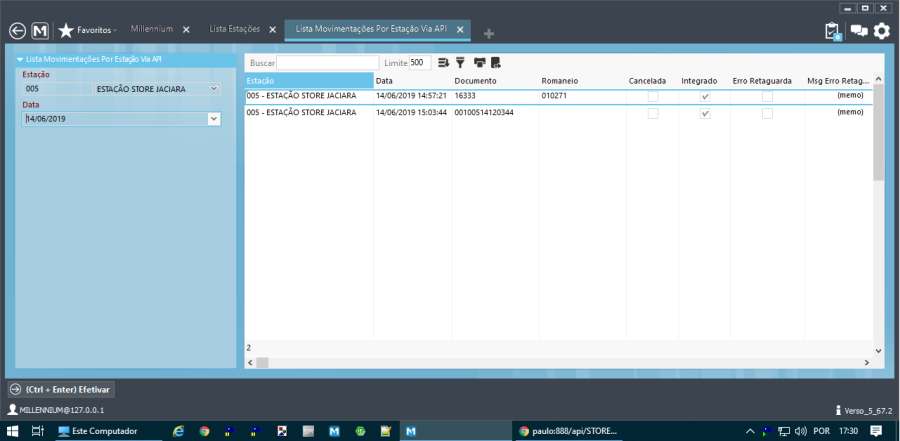Click the horizontal scrollbar right arrow
This screenshot has width=900, height=441.
click(867, 363)
